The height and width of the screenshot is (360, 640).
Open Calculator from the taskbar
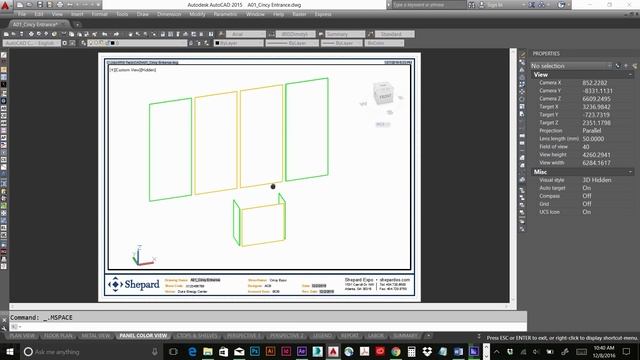click(411, 351)
